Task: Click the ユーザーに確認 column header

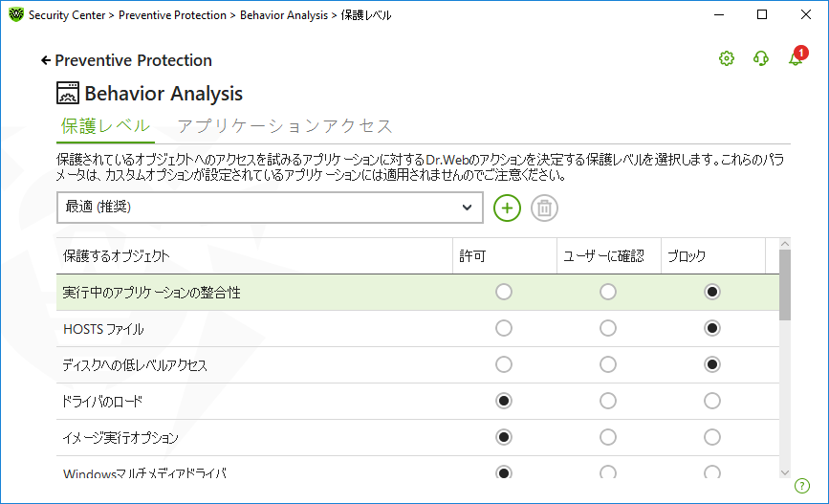Action: [608, 256]
